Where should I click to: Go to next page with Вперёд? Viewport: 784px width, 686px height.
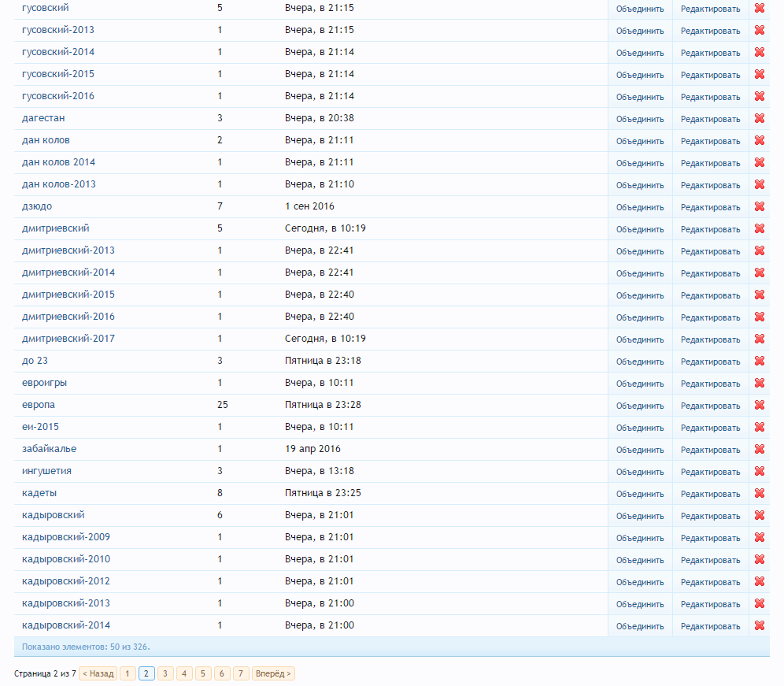point(273,673)
